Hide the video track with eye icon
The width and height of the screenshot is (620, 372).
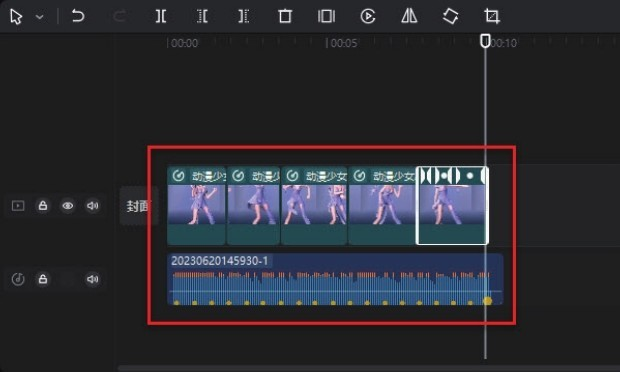[x=68, y=206]
